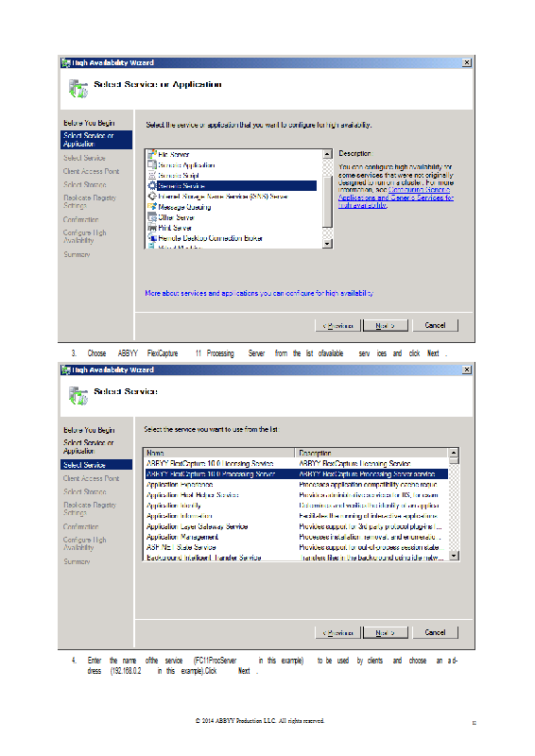Pick Remote Desktop Connection Broker icon
The image size is (535, 756).
152,238
